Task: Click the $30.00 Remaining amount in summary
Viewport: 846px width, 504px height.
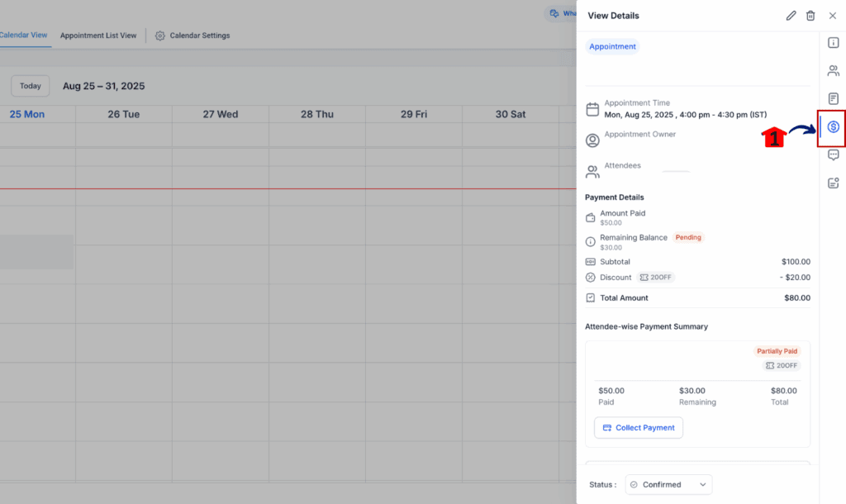Action: coord(692,391)
